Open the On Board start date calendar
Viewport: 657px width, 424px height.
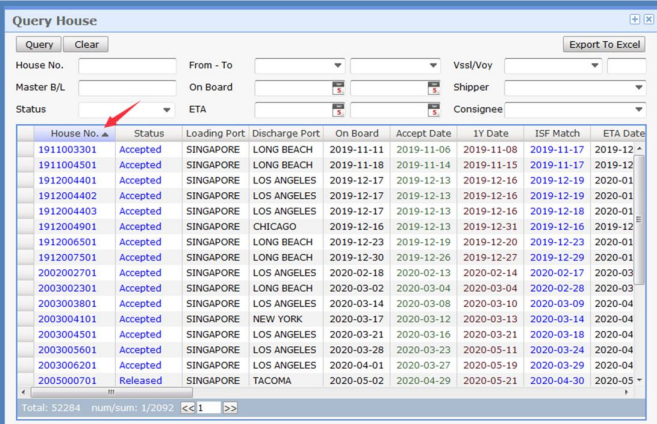click(x=338, y=88)
